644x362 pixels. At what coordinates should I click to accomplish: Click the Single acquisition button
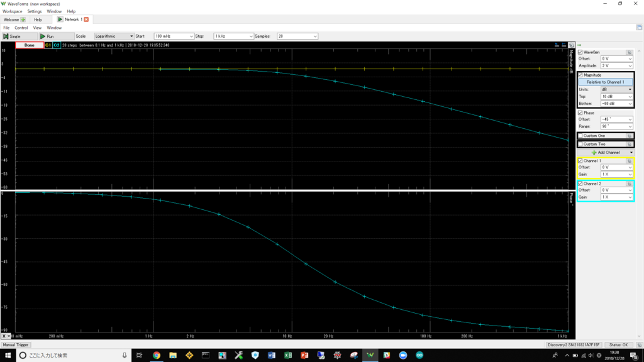18,36
